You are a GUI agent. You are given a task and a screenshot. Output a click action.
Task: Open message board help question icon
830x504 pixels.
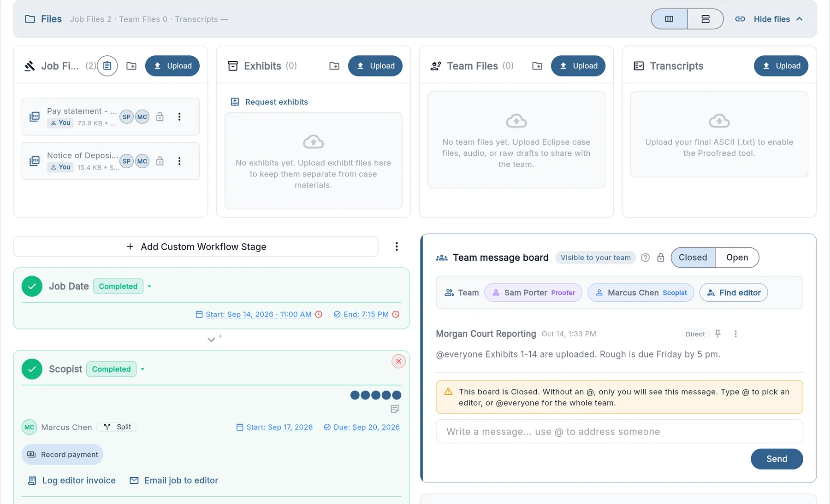(x=646, y=258)
